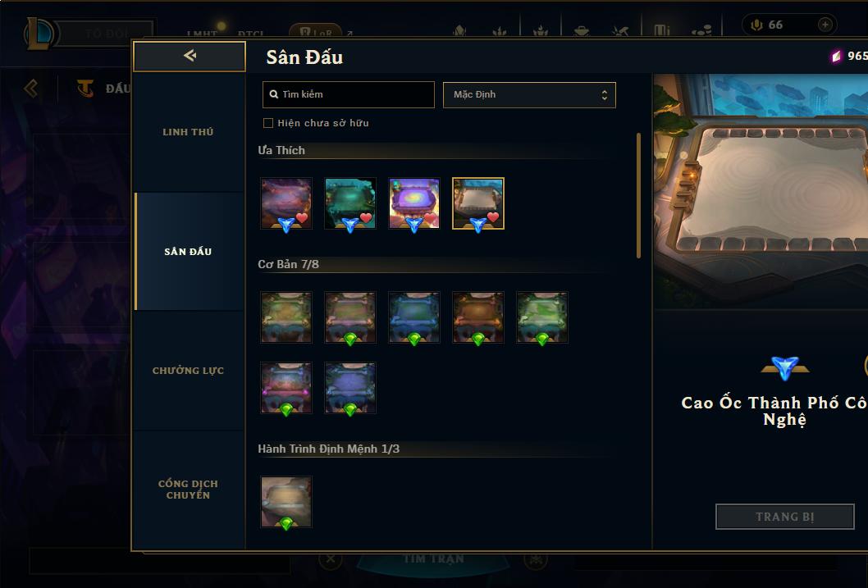Enable the Hiện chưa sở hữu checkbox

[268, 123]
